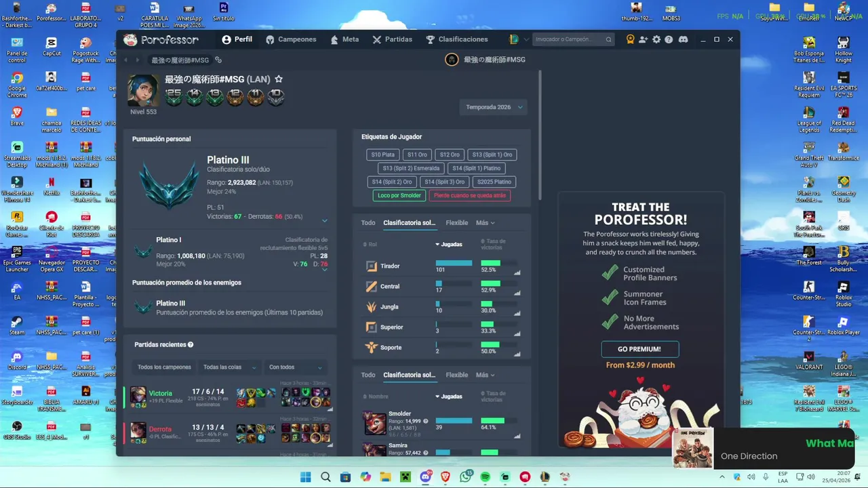868x488 pixels.
Task: Click the Partidas recientes help icon
Action: click(191, 345)
